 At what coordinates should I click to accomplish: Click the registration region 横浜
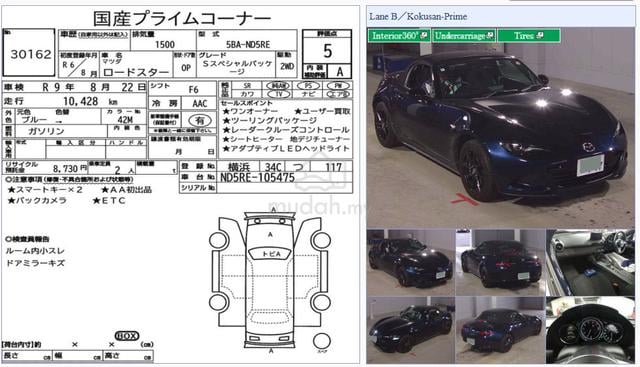click(x=238, y=167)
